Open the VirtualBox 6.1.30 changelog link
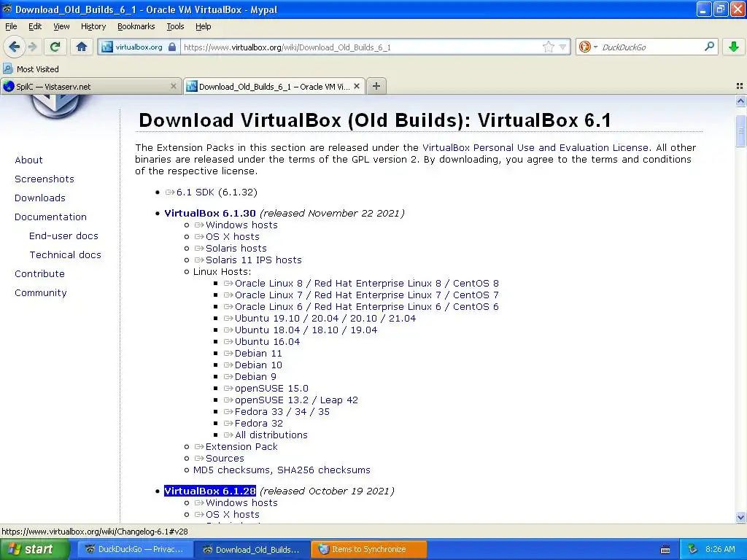This screenshot has width=747, height=560. click(x=210, y=214)
